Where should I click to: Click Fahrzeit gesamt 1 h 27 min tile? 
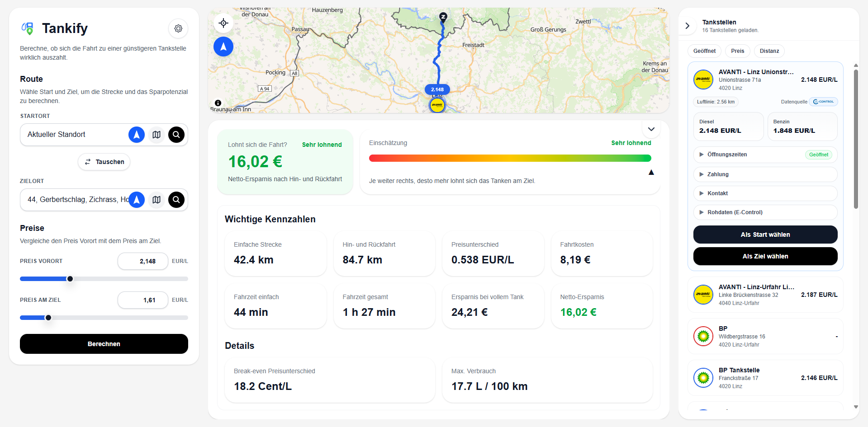[384, 306]
